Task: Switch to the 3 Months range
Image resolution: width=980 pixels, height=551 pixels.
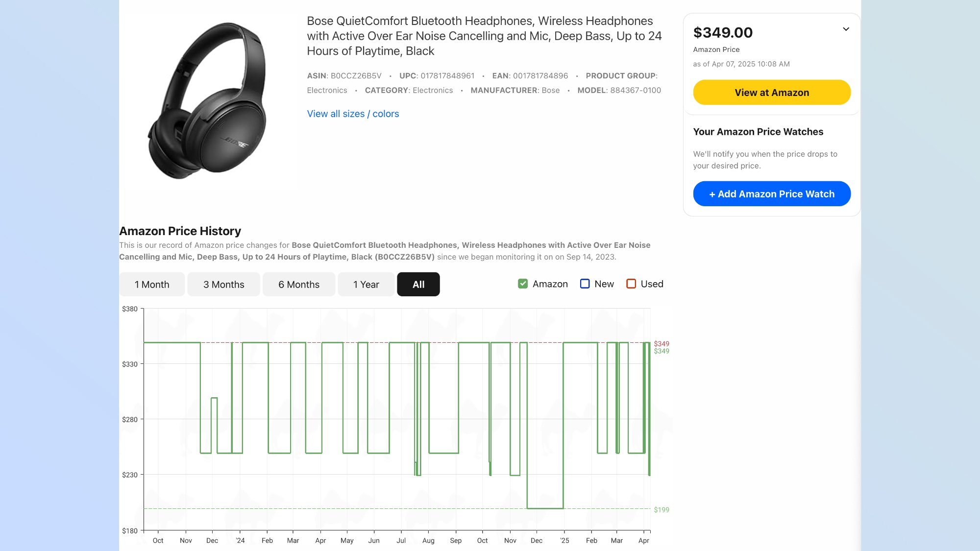Action: [223, 285]
